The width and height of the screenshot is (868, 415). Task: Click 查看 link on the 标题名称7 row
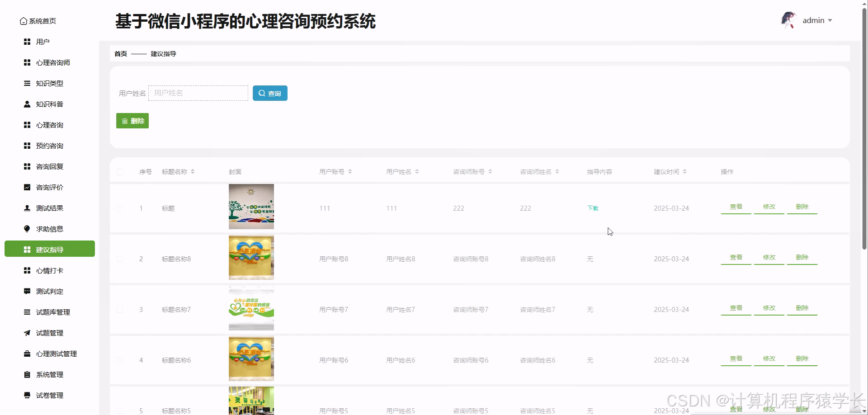click(x=736, y=308)
